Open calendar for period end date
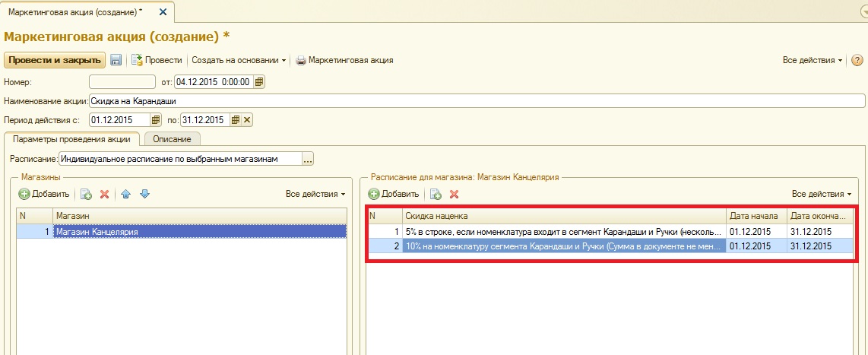Screen dimensions: 868x355 tap(236, 119)
